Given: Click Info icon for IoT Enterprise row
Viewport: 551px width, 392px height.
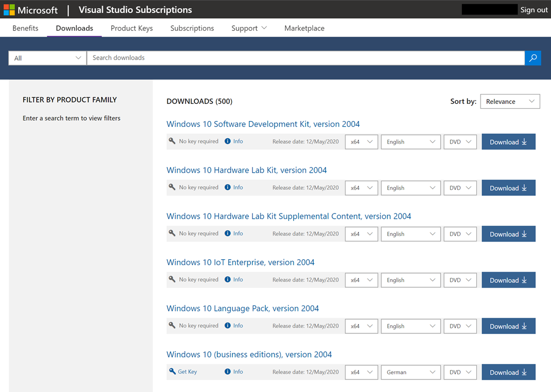Looking at the screenshot, I should 228,280.
